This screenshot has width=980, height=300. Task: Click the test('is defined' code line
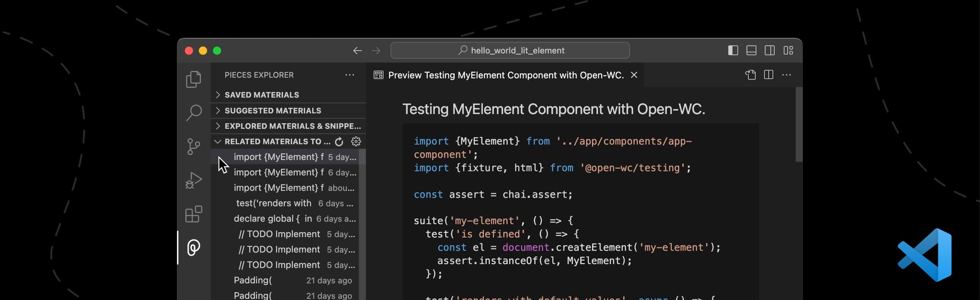(x=502, y=234)
